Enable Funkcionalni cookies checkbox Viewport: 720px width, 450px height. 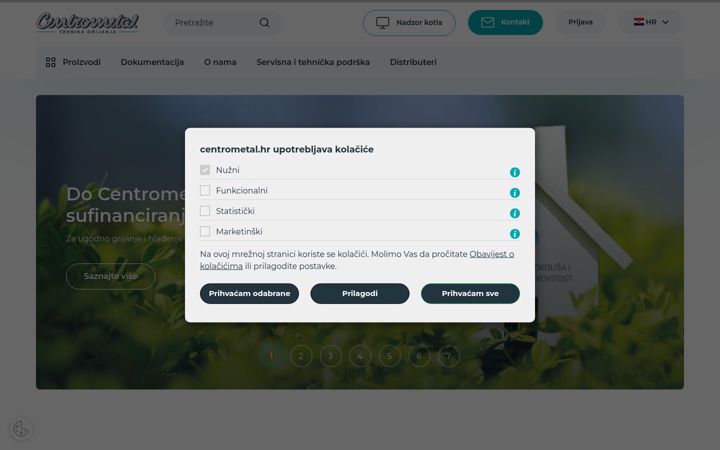click(205, 190)
